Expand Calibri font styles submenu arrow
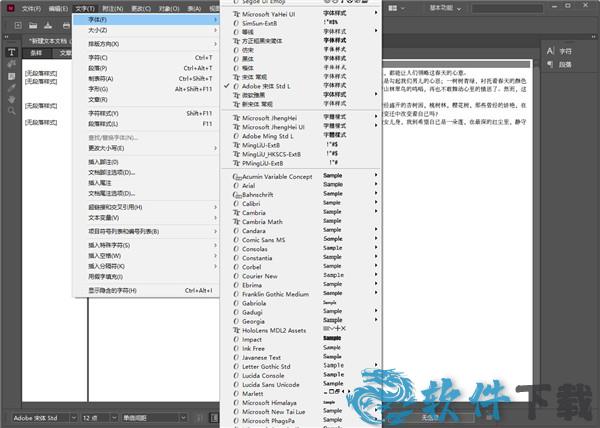 (376, 202)
